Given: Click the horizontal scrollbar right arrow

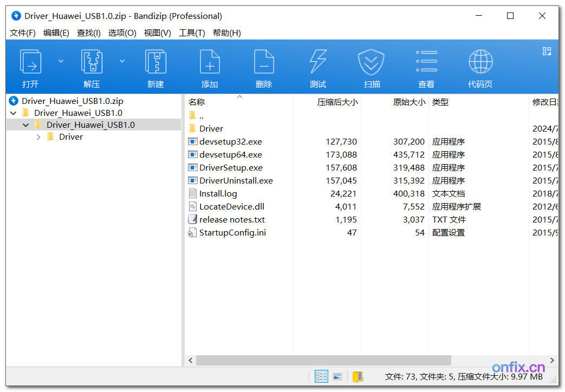Looking at the screenshot, I should pos(553,360).
